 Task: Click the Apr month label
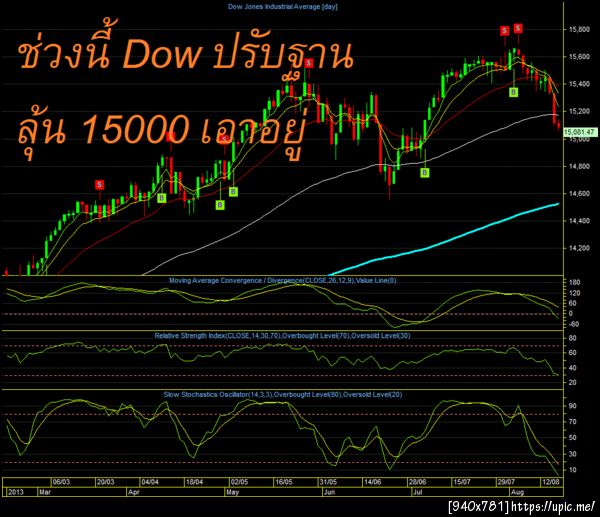coord(134,492)
